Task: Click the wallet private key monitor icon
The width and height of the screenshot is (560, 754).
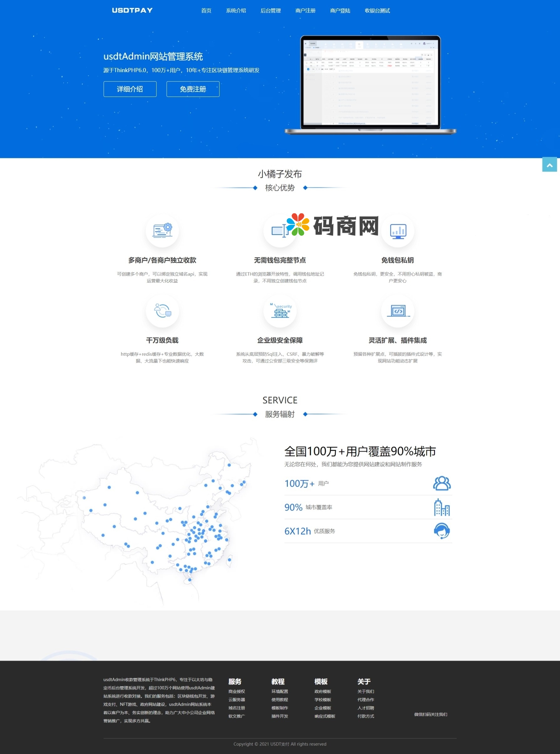Action: pos(398,231)
